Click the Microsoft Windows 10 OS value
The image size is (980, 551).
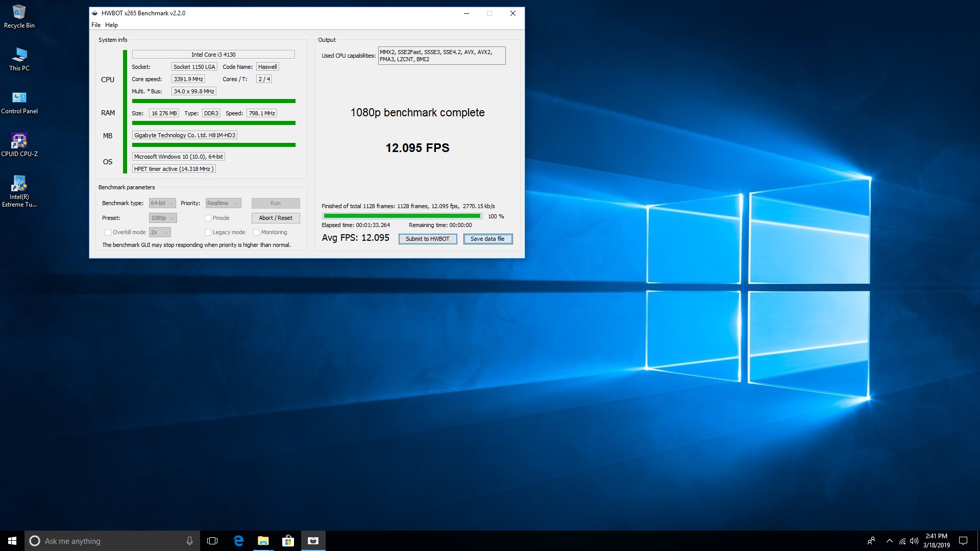coord(179,157)
